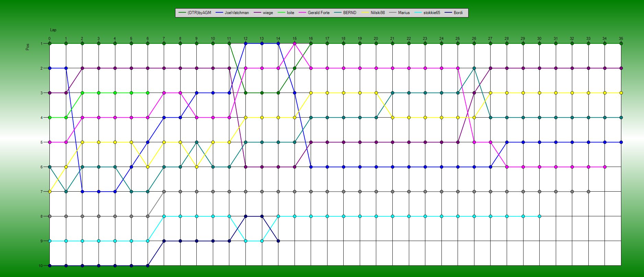Select magenta point at lap 26, position 5
The height and width of the screenshot is (277, 644).
coord(474,142)
